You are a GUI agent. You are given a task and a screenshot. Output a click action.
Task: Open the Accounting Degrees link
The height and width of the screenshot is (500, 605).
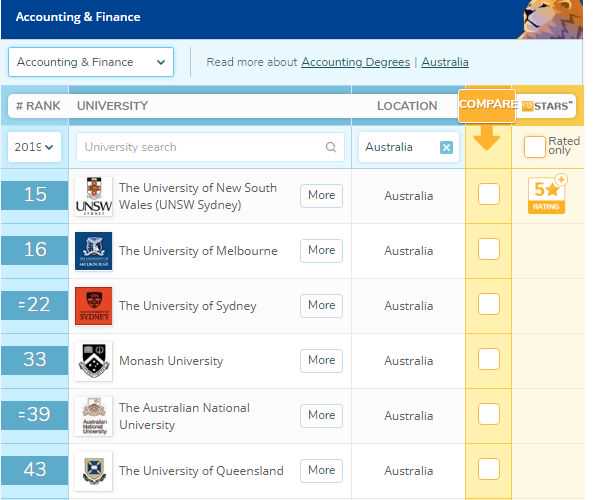(x=356, y=62)
